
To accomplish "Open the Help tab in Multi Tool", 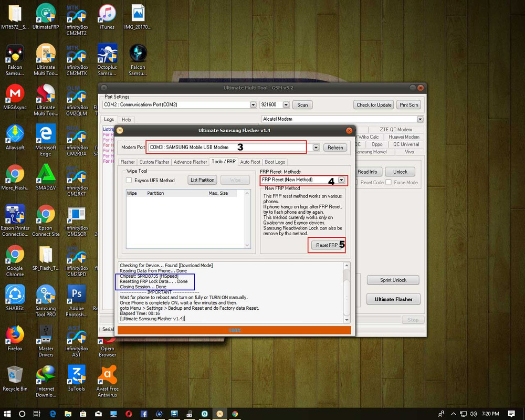I will (x=126, y=120).
